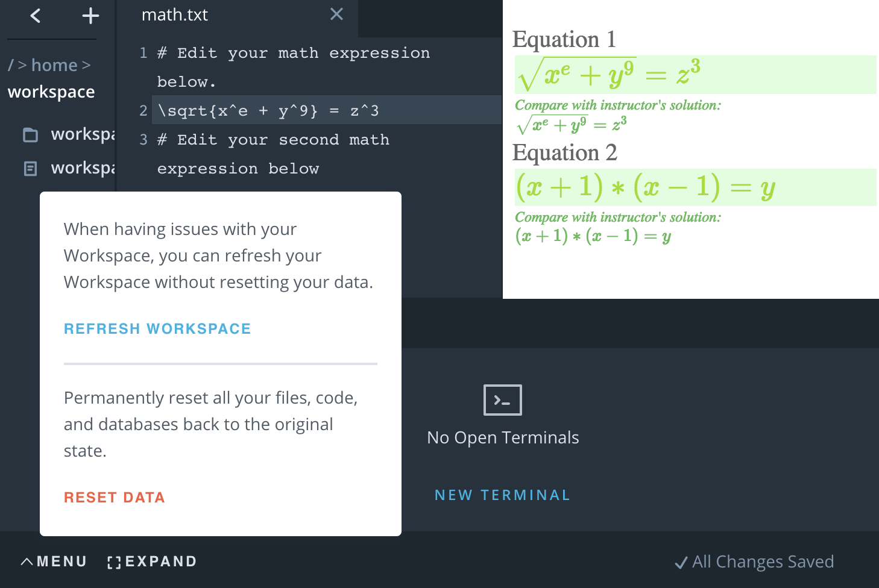Click the root slash breadcrumb

tap(10, 65)
